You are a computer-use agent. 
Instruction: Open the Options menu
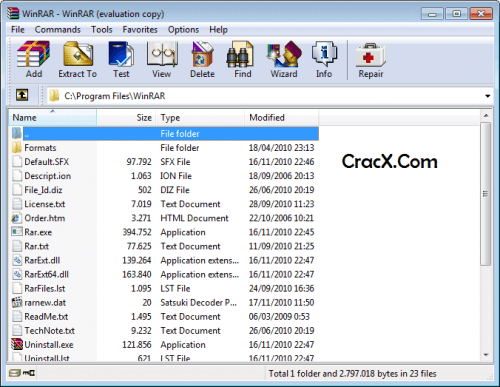point(183,30)
